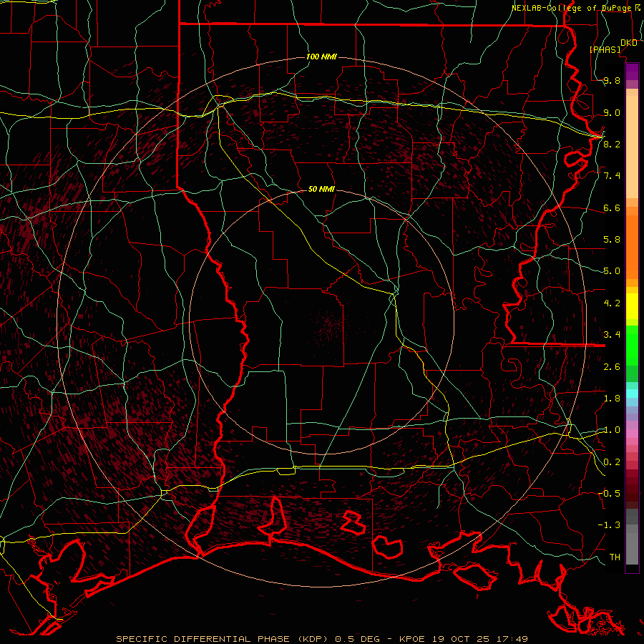Image resolution: width=644 pixels, height=644 pixels.
Task: Click the 0.2 scale value
Action: 612,462
